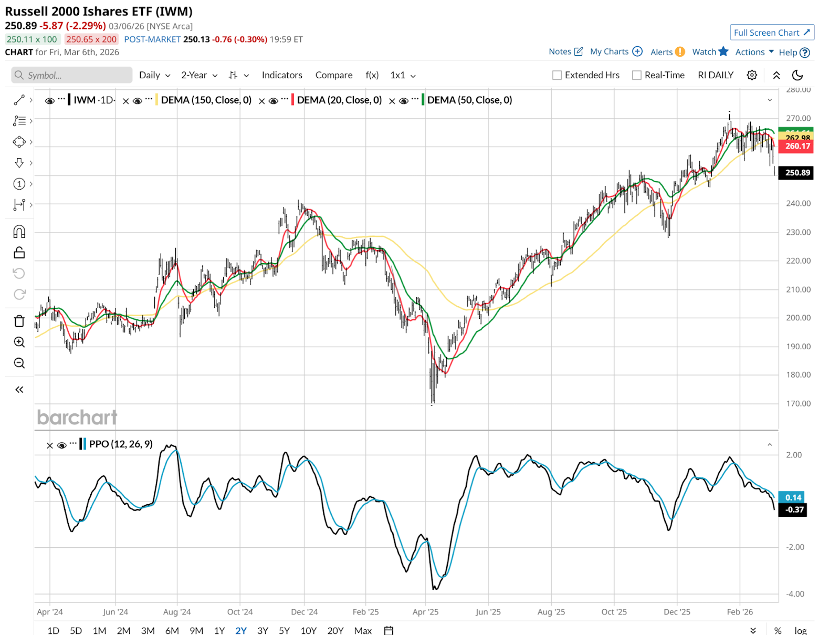Switch to dark mode moon icon

click(797, 75)
